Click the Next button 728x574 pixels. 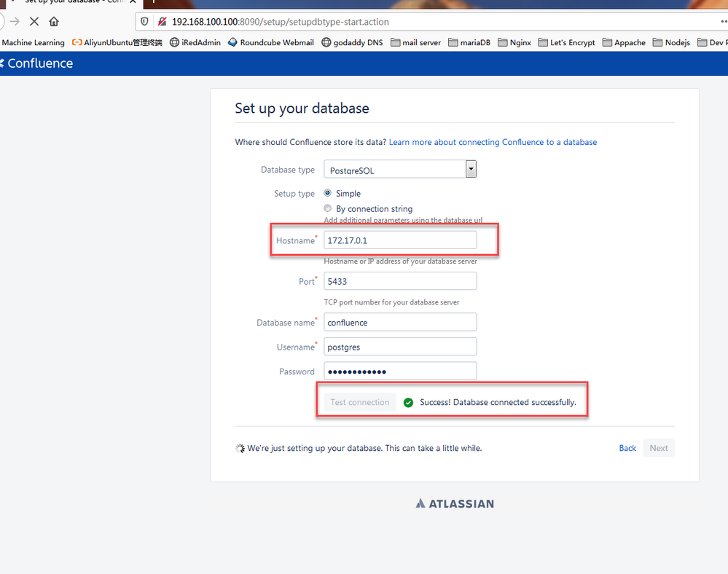[658, 448]
